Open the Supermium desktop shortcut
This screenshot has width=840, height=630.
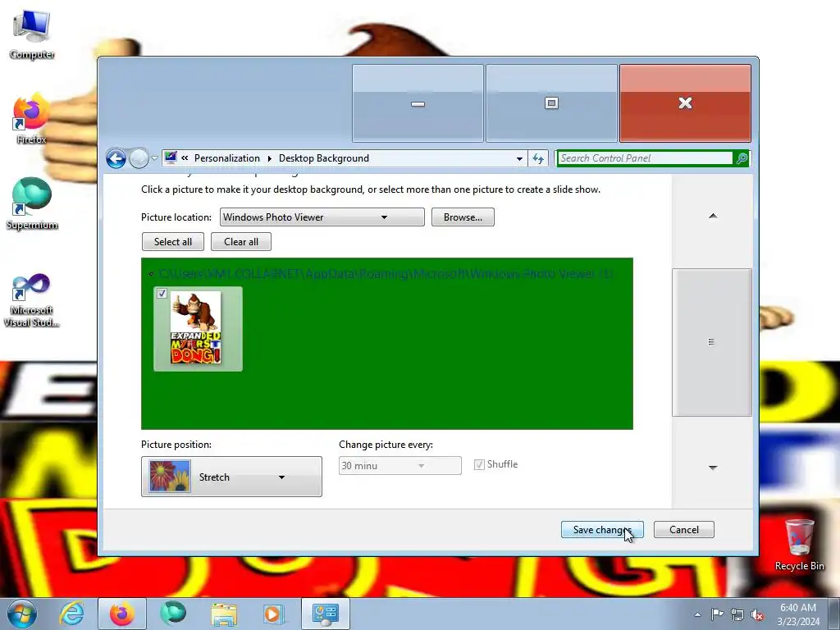click(x=32, y=203)
